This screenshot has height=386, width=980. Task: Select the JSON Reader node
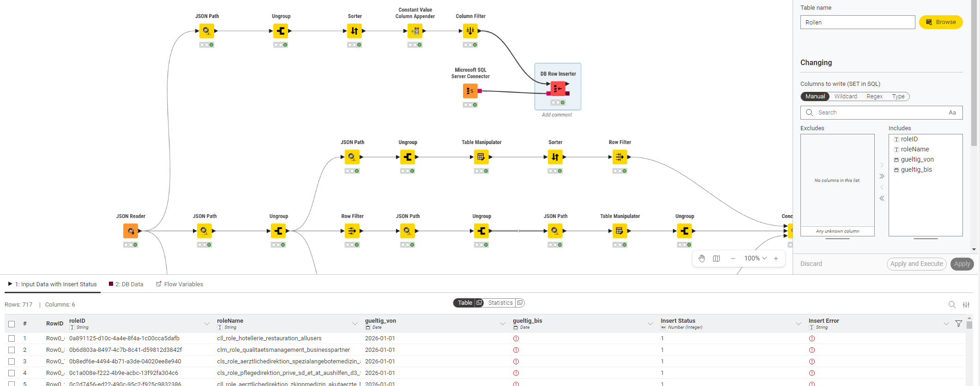coord(131,231)
